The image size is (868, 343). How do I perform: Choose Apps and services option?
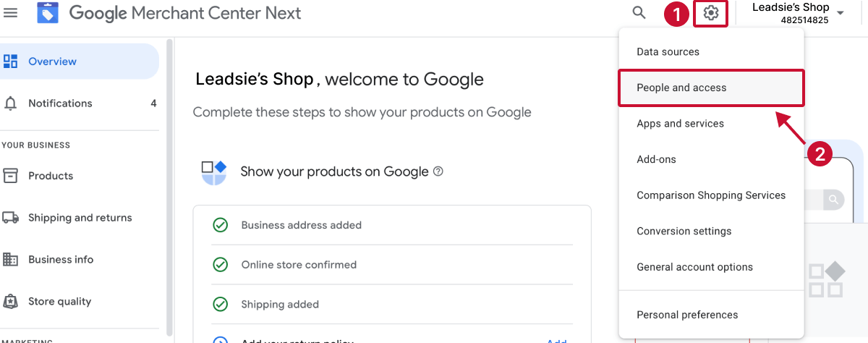tap(680, 124)
